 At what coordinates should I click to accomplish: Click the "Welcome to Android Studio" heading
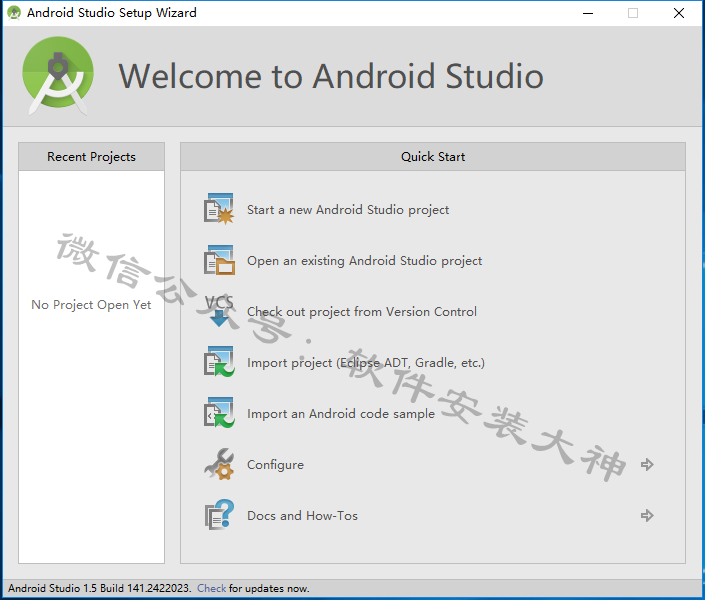[x=331, y=76]
